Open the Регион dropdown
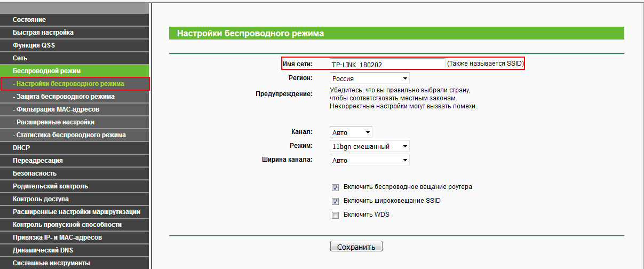This screenshot has height=269, width=644. [x=369, y=78]
